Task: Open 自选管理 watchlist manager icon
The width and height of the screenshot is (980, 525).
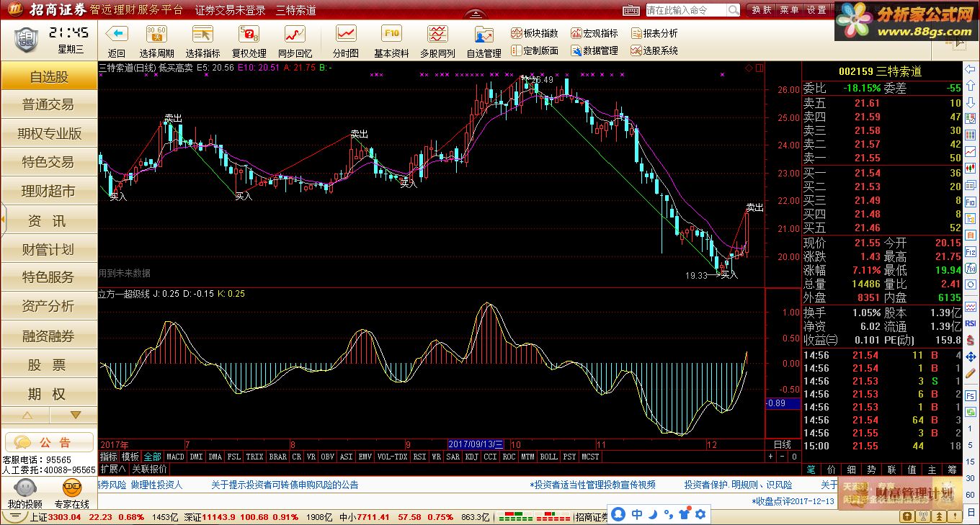Action: click(484, 34)
